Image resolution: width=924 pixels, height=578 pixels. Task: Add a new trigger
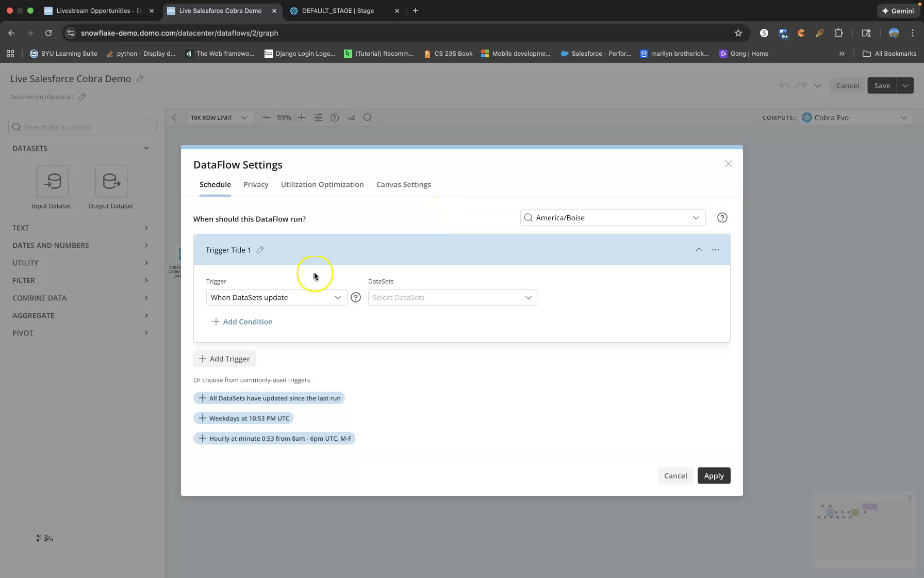[224, 358]
